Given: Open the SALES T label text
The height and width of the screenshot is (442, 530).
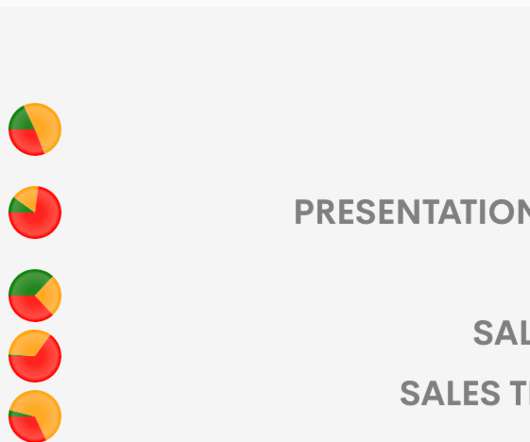Looking at the screenshot, I should [465, 393].
